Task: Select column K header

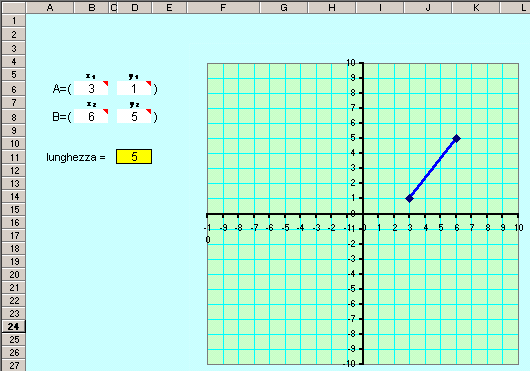Action: click(x=476, y=7)
